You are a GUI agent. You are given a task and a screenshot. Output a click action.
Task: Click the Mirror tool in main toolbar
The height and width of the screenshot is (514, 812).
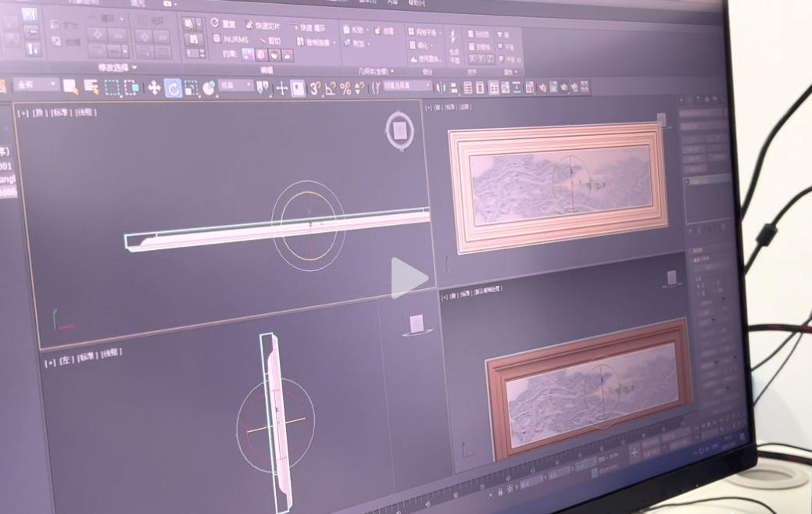coord(440,88)
